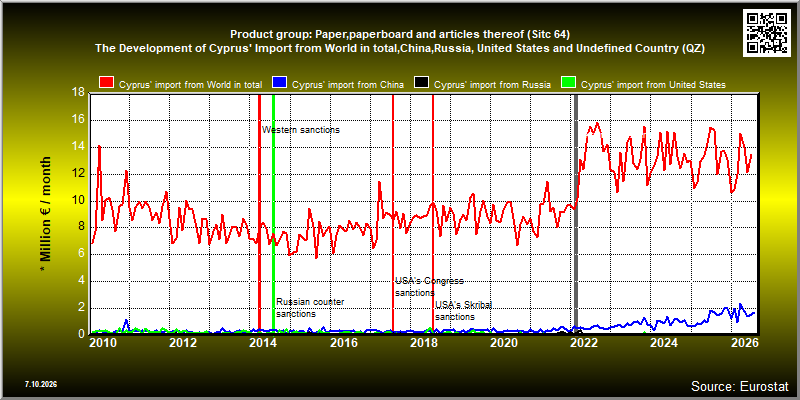The image size is (800, 400).
Task: Click the 'USA's Skribal sanctions' annotation
Action: 464,311
